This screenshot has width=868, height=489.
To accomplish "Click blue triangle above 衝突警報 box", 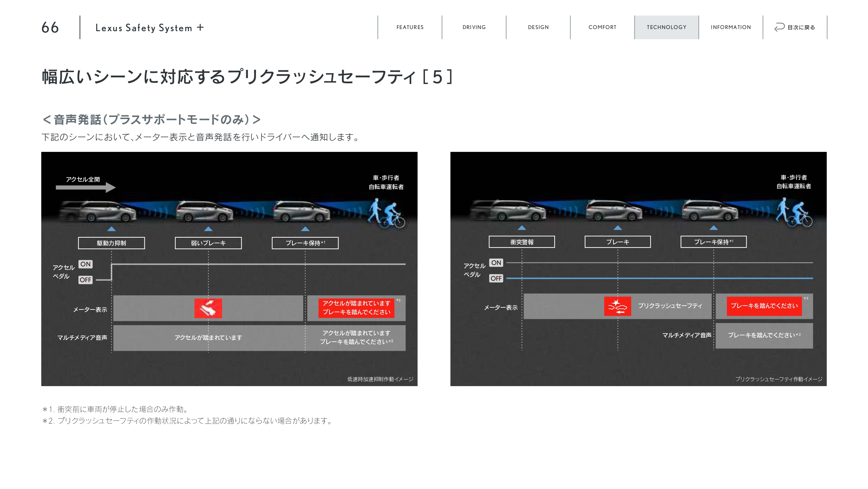I will tap(522, 228).
